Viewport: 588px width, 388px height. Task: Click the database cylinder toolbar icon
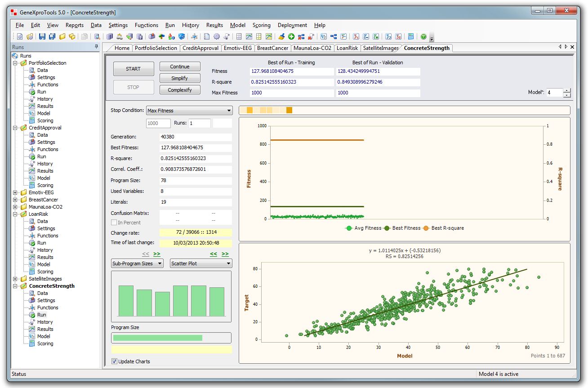(109, 36)
